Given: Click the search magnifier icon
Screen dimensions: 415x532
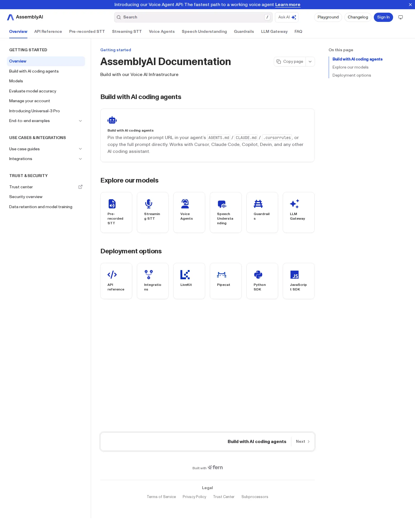Looking at the screenshot, I should 119,17.
